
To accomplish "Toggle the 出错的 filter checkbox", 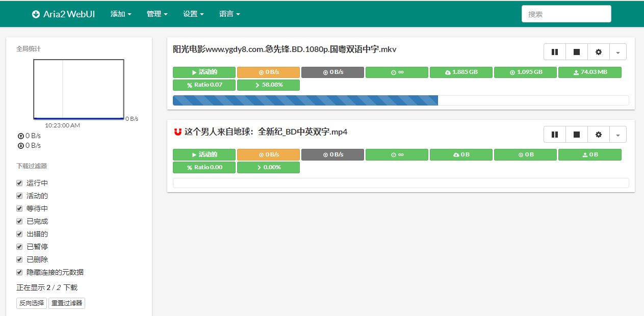I will point(19,234).
